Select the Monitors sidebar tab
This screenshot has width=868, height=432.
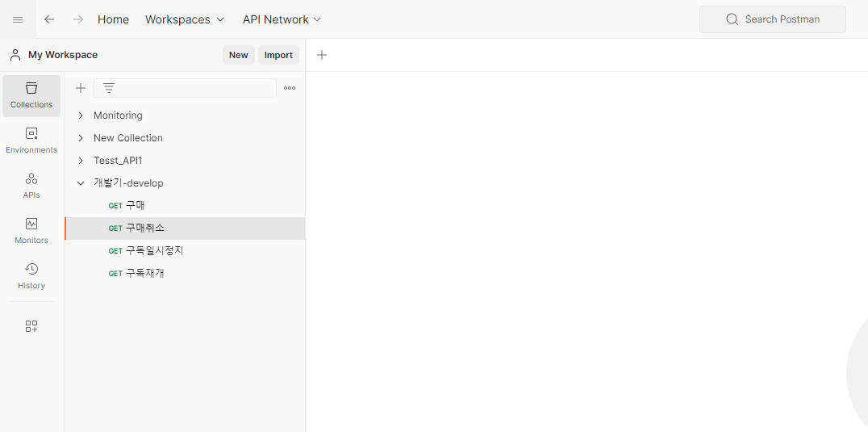[x=31, y=232]
